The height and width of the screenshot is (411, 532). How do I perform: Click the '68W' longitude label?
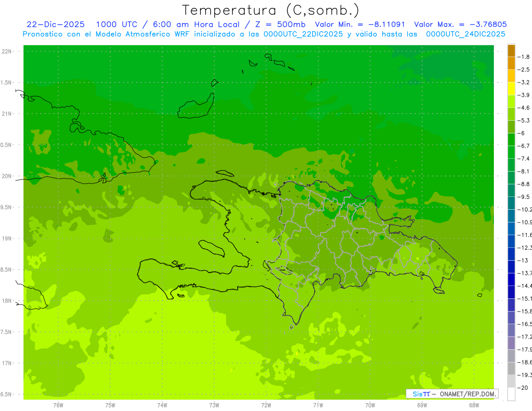474,405
